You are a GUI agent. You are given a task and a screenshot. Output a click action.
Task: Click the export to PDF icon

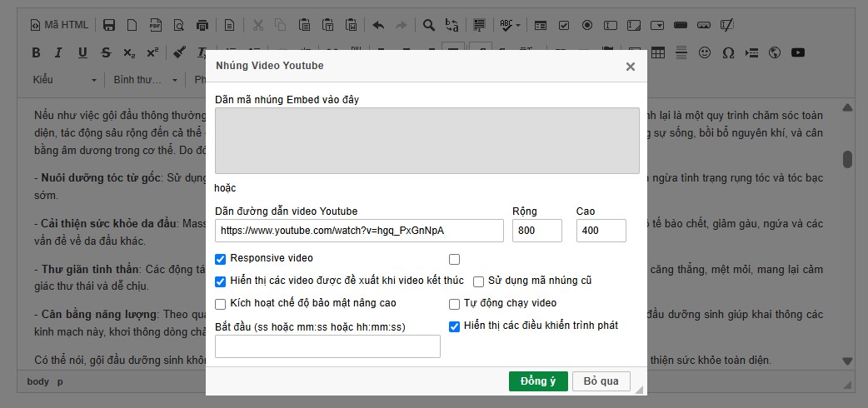[x=156, y=25]
